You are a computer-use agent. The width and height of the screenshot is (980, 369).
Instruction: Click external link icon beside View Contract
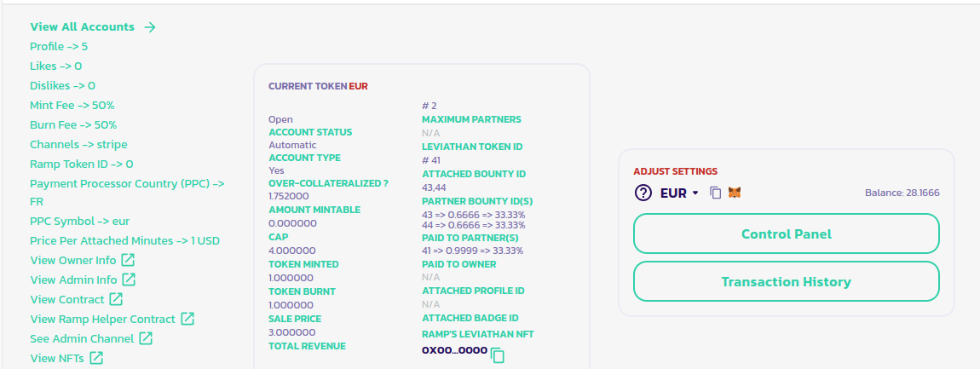tap(116, 299)
